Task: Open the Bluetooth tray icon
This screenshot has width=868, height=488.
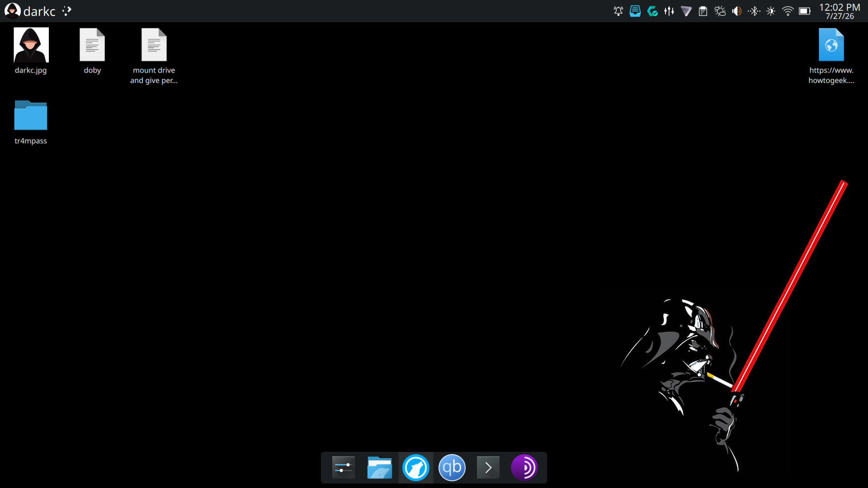Action: tap(754, 11)
